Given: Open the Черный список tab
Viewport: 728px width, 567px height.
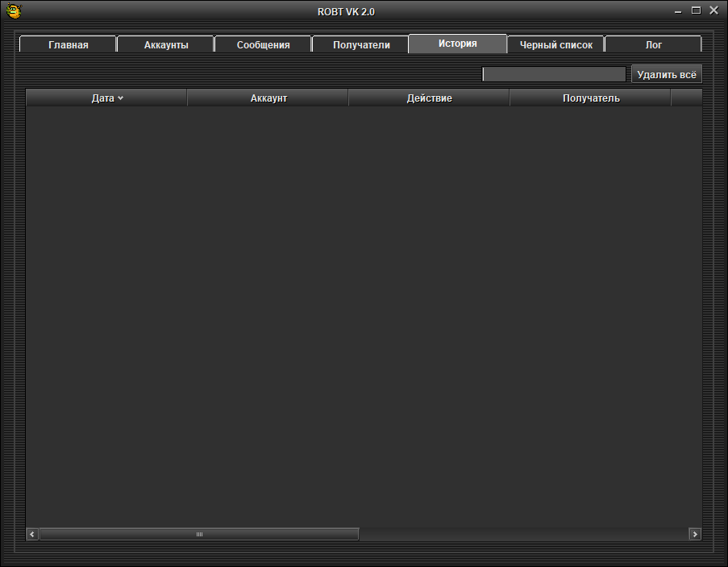Looking at the screenshot, I should (556, 45).
